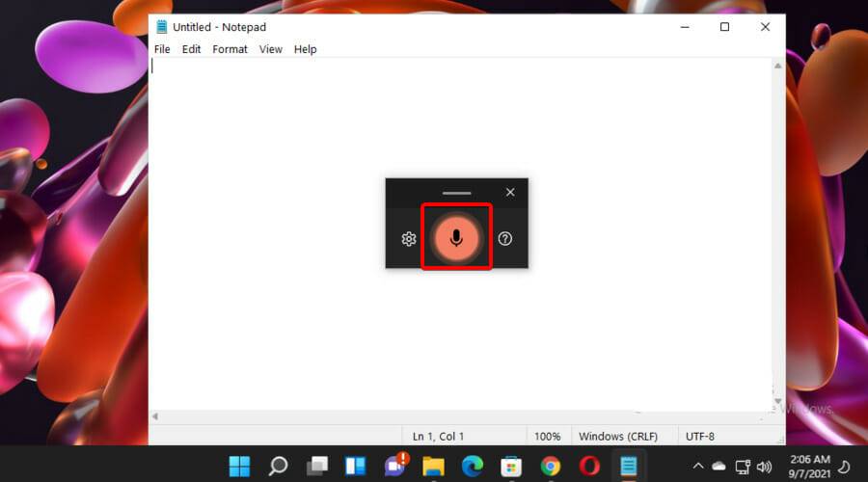Viewport: 868px width, 482px height.
Task: Open taskbar Search magnifier
Action: (278, 467)
